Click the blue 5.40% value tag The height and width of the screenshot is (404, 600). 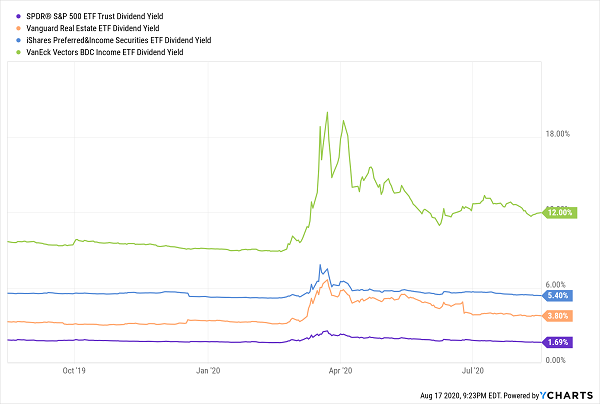click(x=558, y=295)
